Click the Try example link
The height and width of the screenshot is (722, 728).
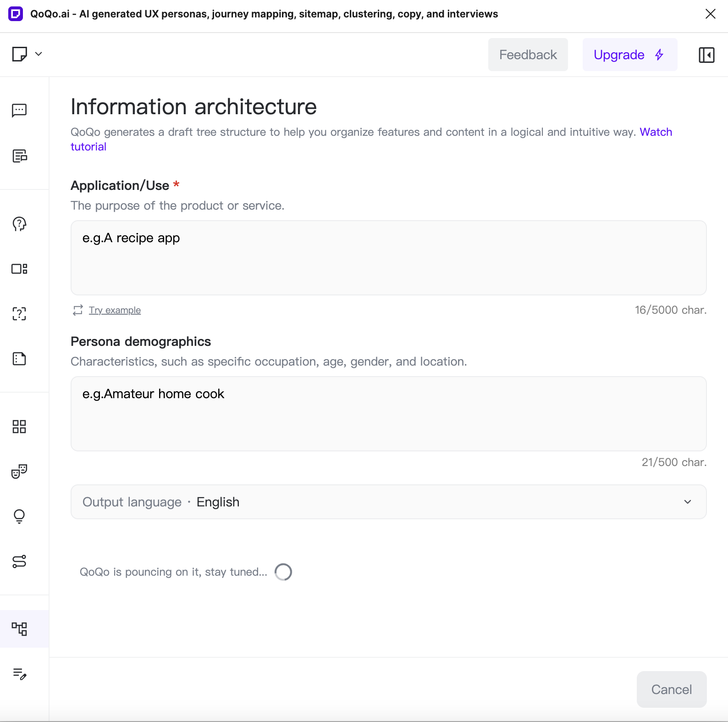(x=115, y=310)
